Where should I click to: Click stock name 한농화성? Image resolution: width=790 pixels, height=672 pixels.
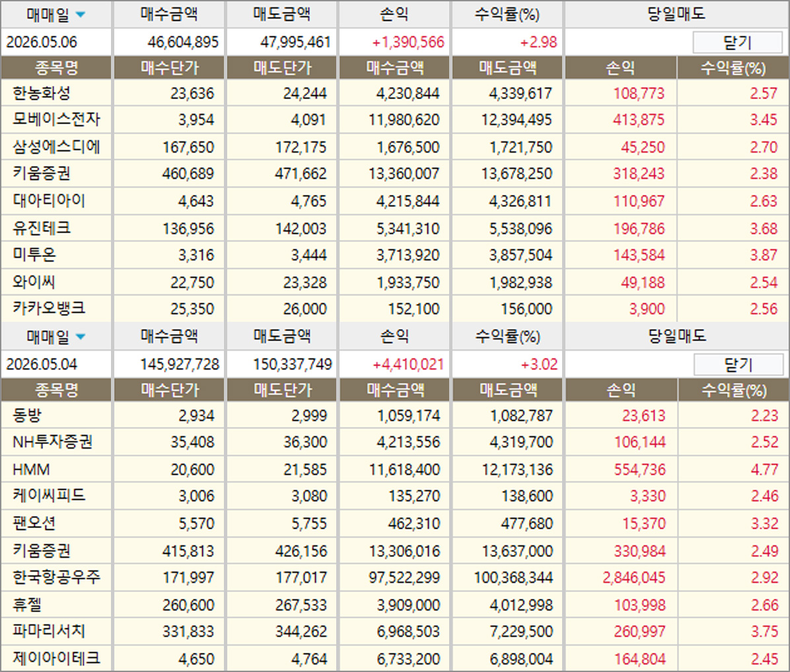point(42,93)
